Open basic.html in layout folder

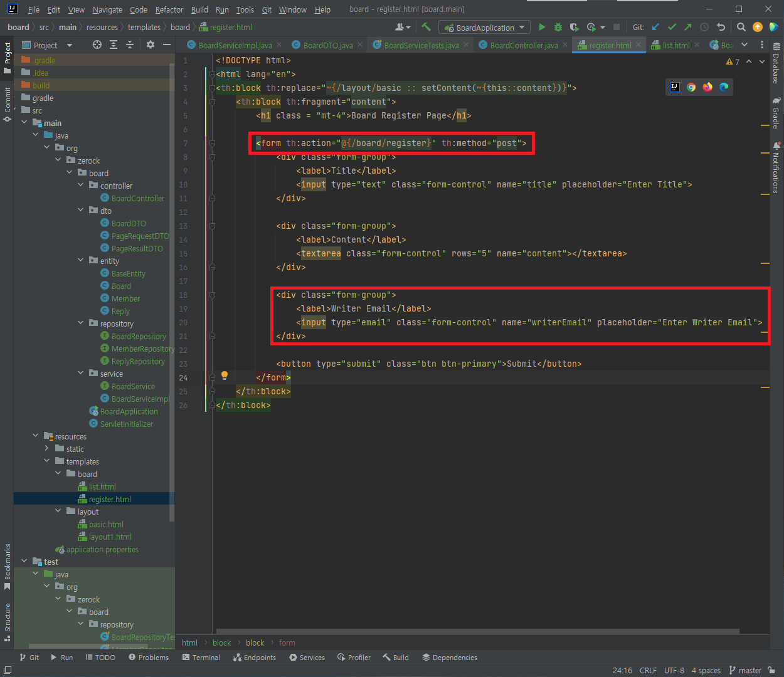pyautogui.click(x=100, y=524)
